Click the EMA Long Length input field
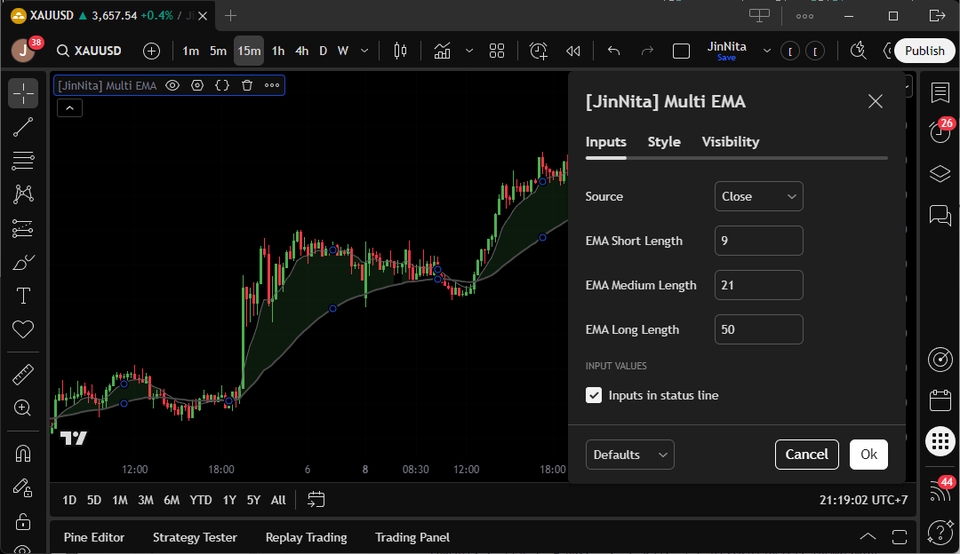Viewport: 960px width, 554px height. click(758, 329)
